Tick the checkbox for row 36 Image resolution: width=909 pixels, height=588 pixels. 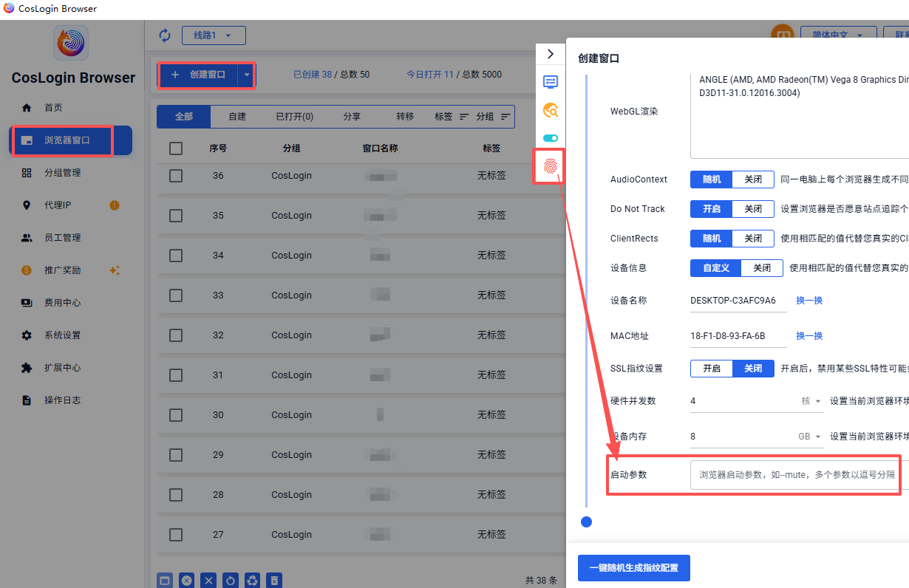176,176
